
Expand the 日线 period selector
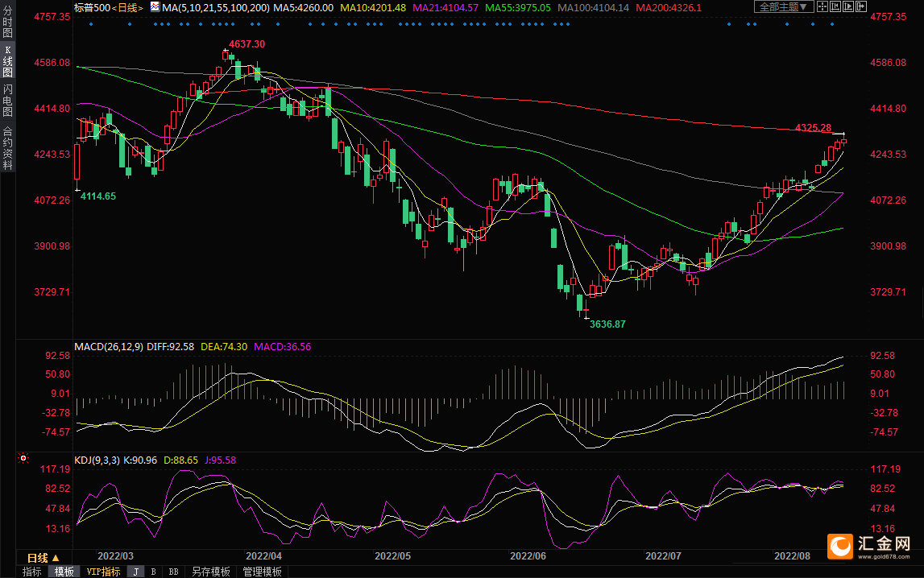click(x=43, y=557)
